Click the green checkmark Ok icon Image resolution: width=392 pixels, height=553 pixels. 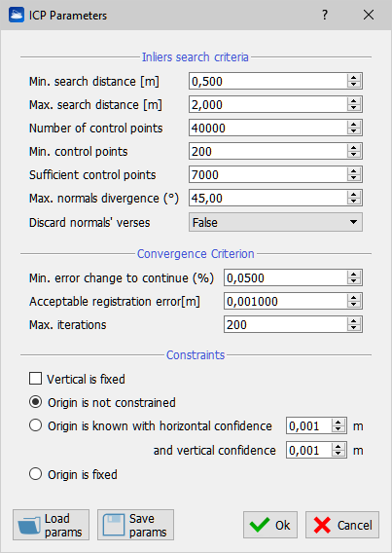pos(260,525)
